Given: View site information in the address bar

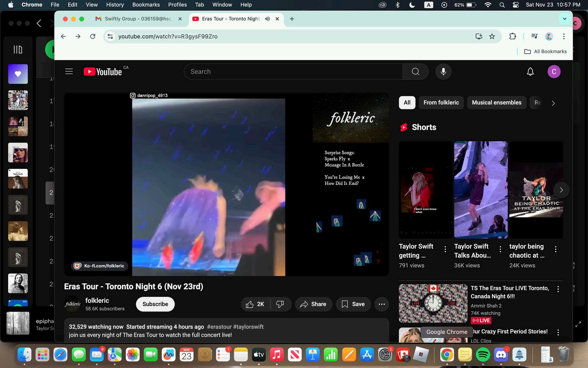Looking at the screenshot, I should tap(110, 36).
